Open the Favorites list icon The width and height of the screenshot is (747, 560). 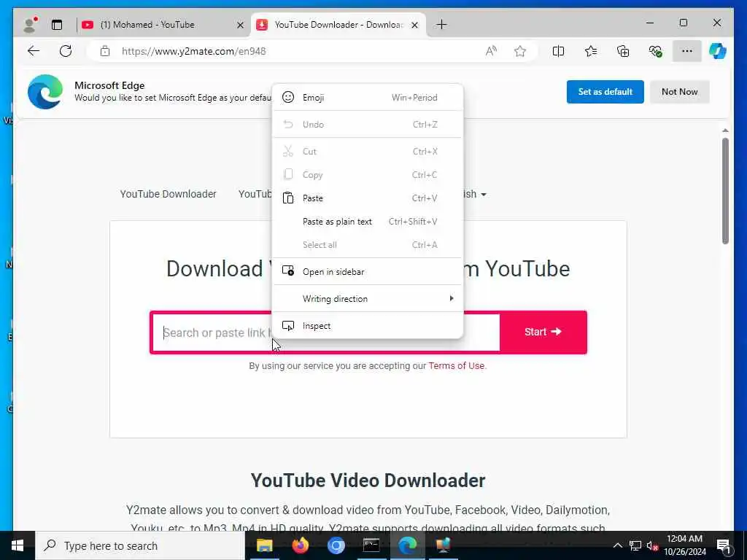coord(591,51)
